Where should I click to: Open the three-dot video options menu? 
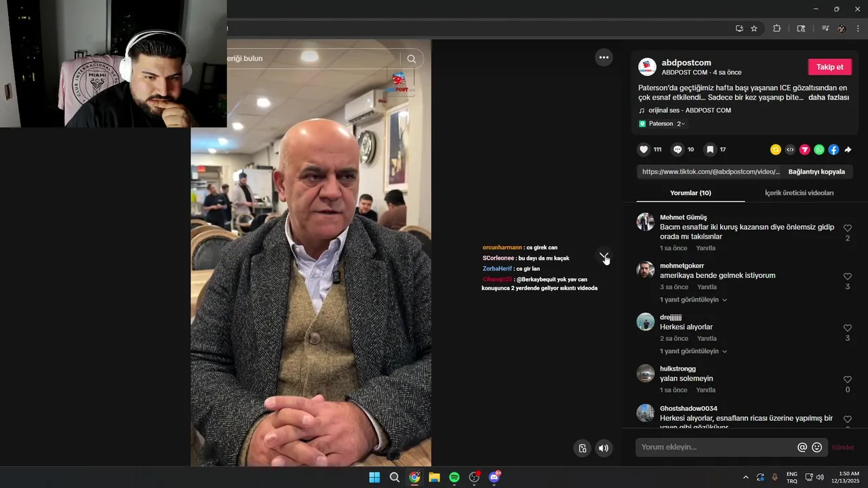click(x=604, y=58)
